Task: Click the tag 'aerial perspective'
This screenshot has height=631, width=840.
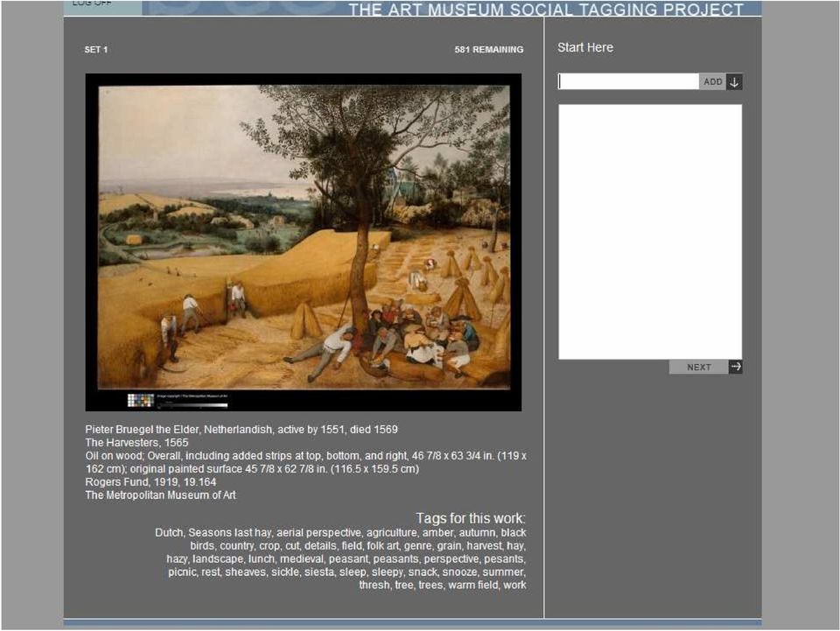Action: pyautogui.click(x=318, y=532)
